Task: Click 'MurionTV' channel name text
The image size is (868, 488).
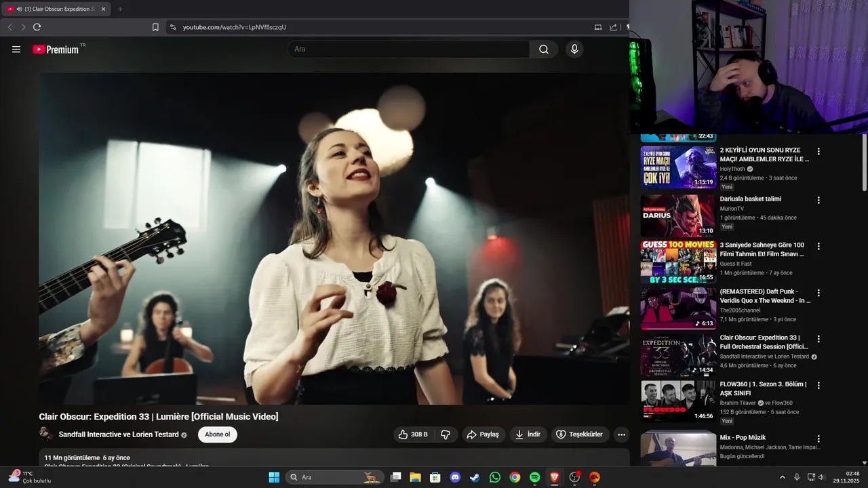Action: pos(732,209)
